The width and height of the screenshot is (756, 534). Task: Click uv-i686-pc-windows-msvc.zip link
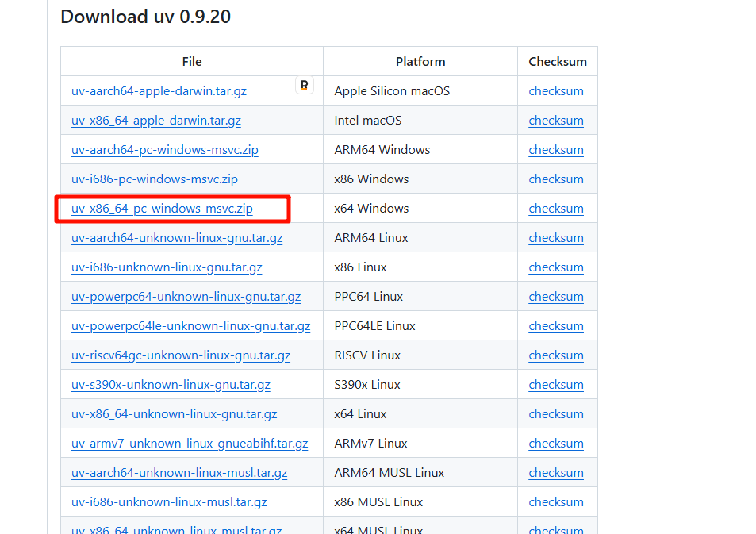click(x=154, y=179)
